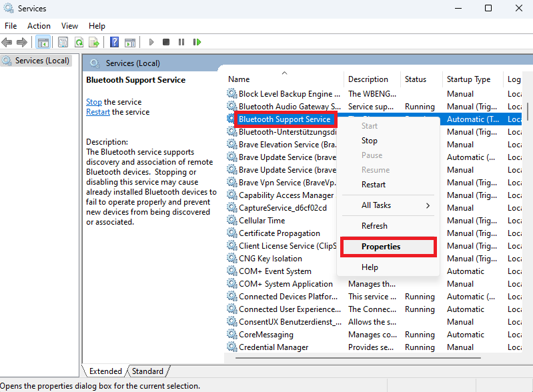Click the Services app icon in title bar
The height and width of the screenshot is (392, 533).
click(9, 8)
